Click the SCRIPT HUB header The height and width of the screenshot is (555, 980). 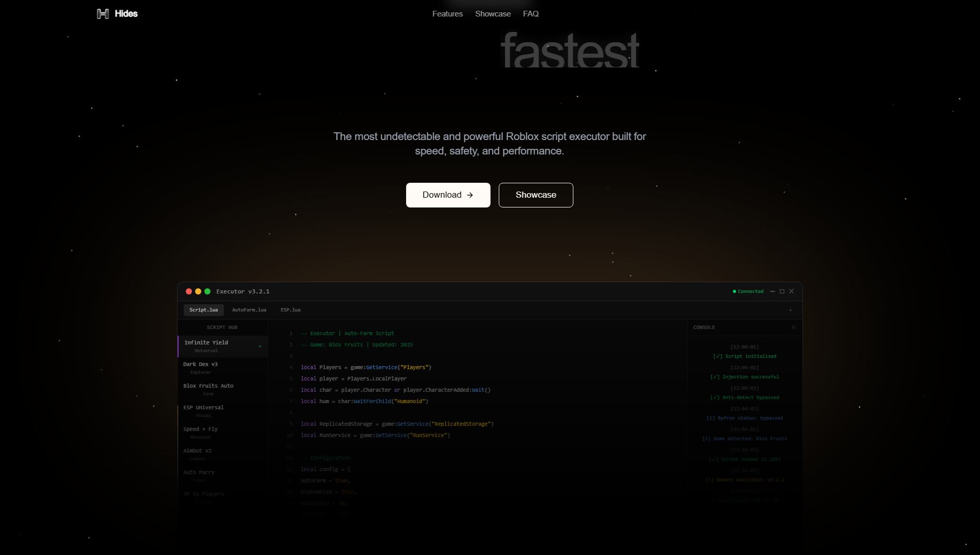coord(222,327)
